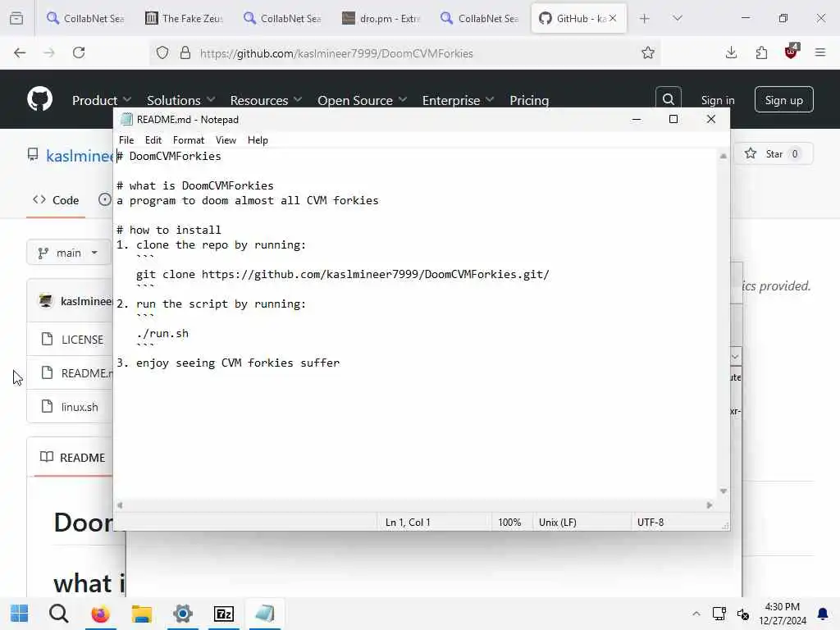Click the network tray icon
Screen dimensions: 840x630
(x=719, y=614)
